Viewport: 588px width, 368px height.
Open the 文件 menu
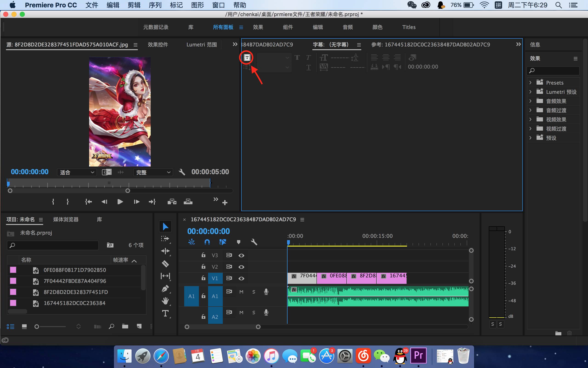click(x=92, y=5)
